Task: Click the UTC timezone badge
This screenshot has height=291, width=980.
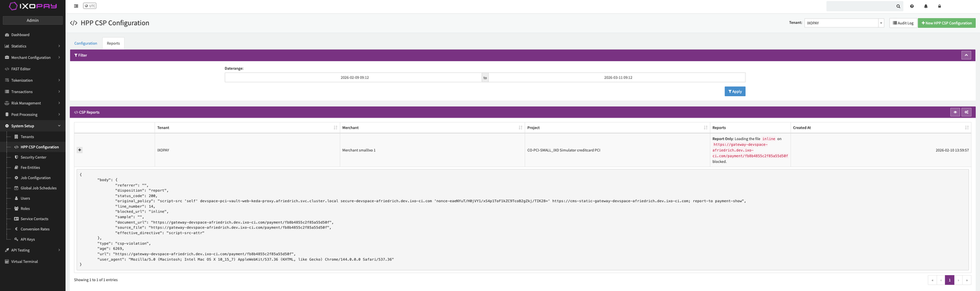Action: pyautogui.click(x=90, y=6)
